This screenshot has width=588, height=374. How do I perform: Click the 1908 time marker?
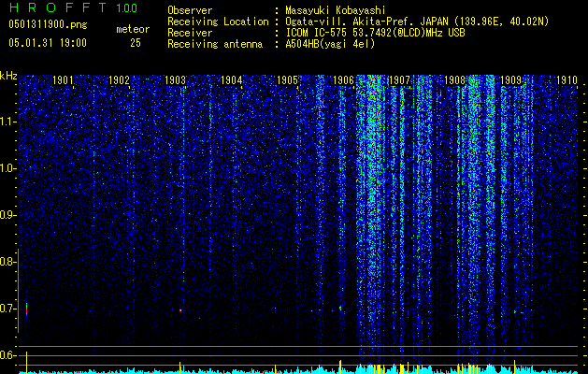(x=454, y=80)
